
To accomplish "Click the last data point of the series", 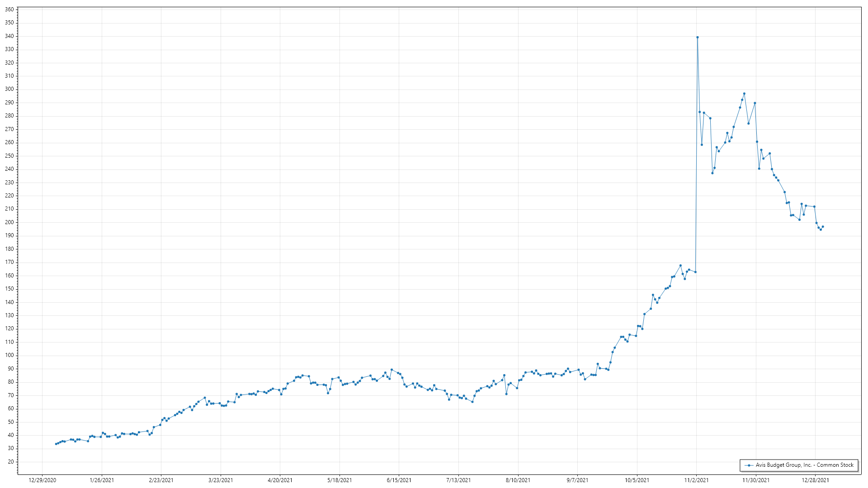I will coord(823,227).
